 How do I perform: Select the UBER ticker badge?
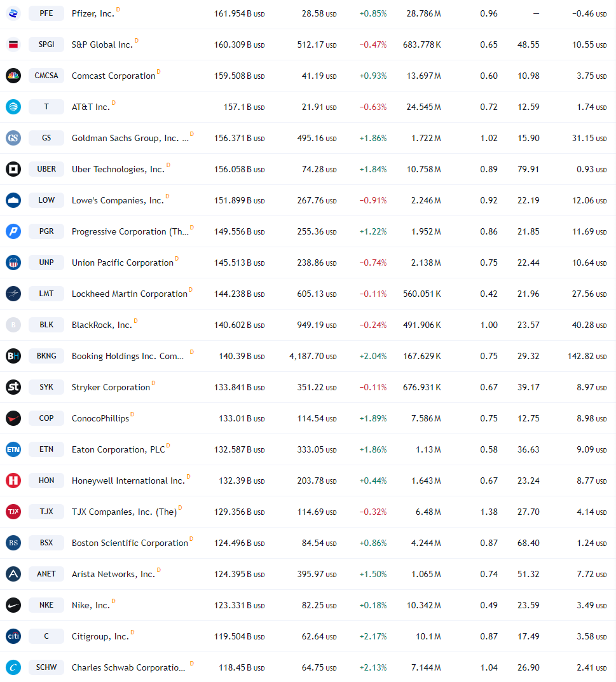pos(46,169)
